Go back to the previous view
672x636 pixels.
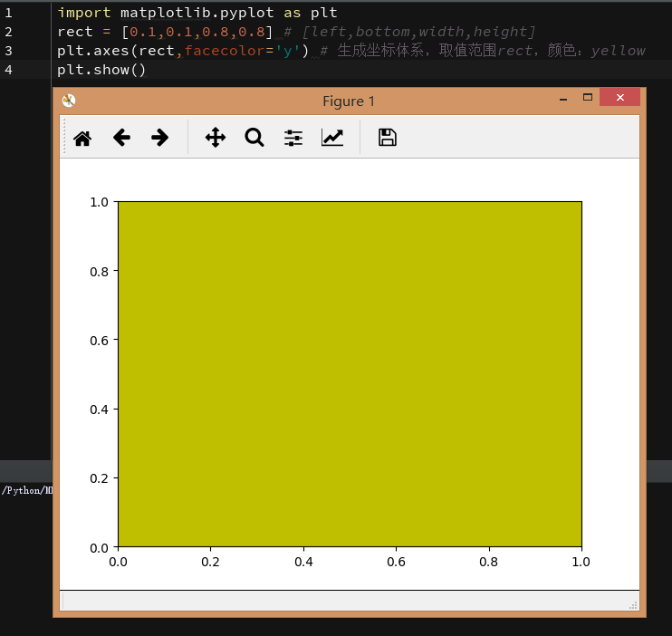[121, 138]
